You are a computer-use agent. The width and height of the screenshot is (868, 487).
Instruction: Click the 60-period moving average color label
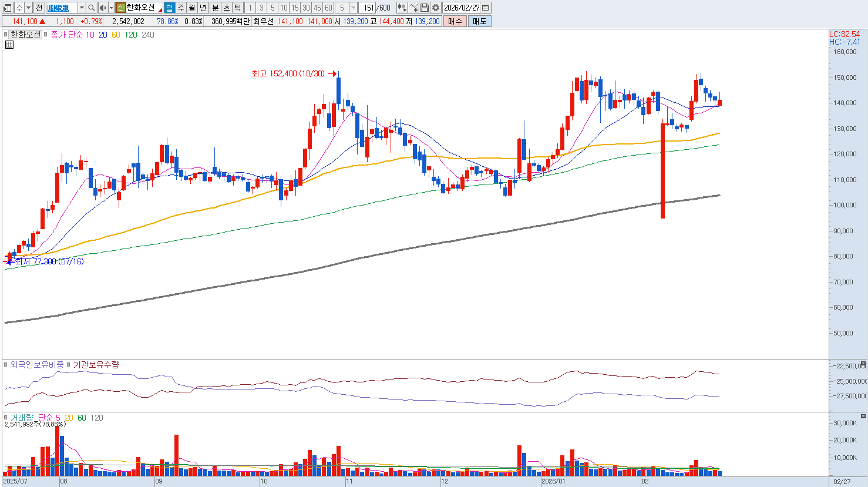(116, 35)
